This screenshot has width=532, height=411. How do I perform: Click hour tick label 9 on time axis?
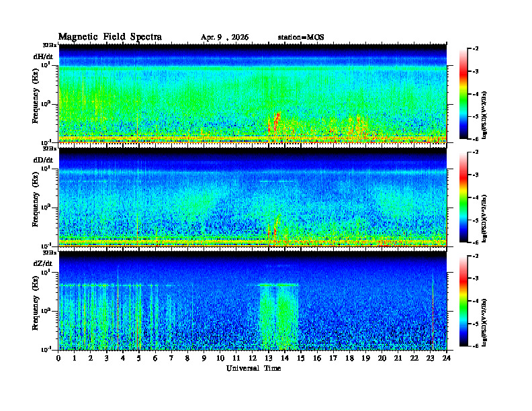204,359
